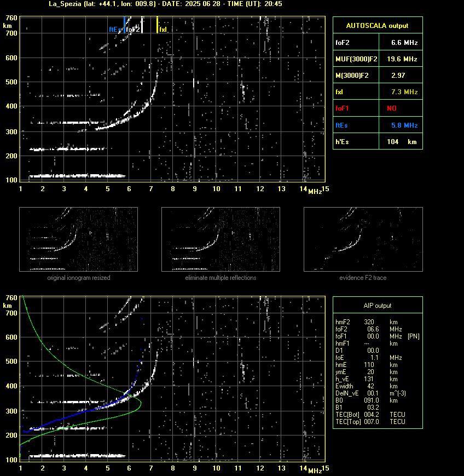Image resolution: width=464 pixels, height=476 pixels.
Task: Click the 'AIP output' panel header
Action: (x=378, y=306)
